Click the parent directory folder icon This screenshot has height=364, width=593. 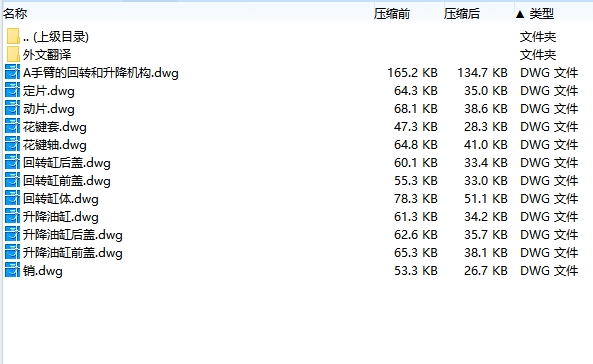pos(13,36)
